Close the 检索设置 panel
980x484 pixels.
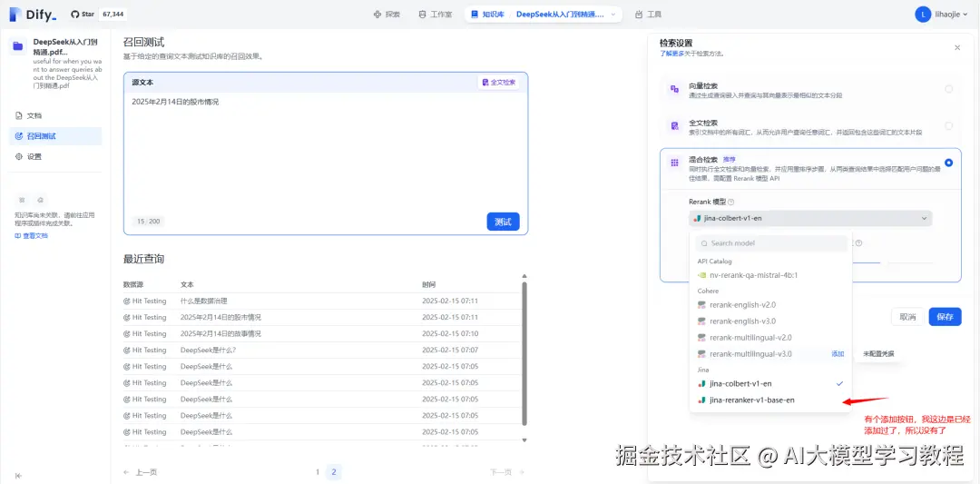pos(957,47)
